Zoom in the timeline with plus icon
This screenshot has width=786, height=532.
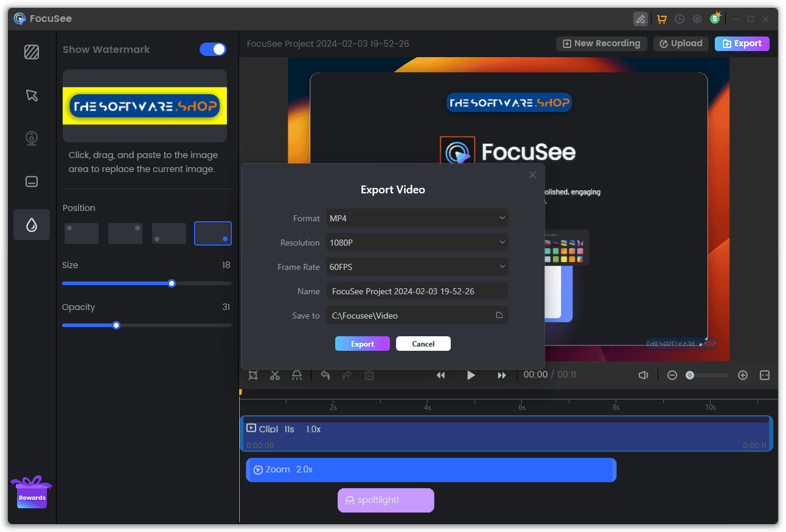coord(743,375)
